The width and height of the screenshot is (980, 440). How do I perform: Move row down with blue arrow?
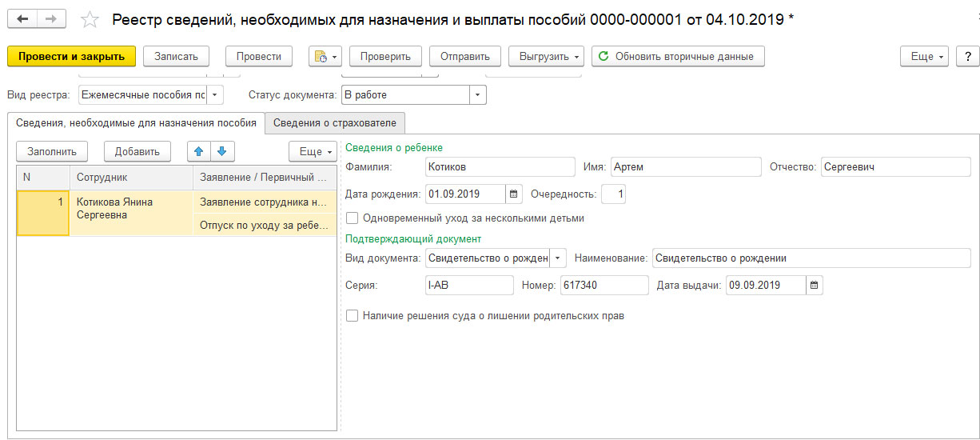coord(222,151)
